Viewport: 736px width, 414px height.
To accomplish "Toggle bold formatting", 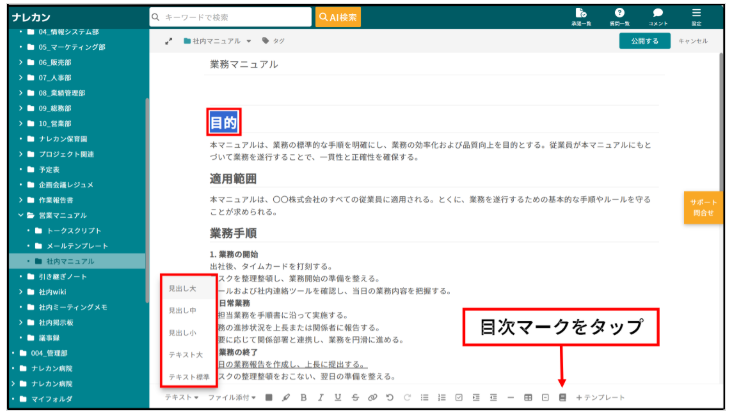I will coord(304,398).
